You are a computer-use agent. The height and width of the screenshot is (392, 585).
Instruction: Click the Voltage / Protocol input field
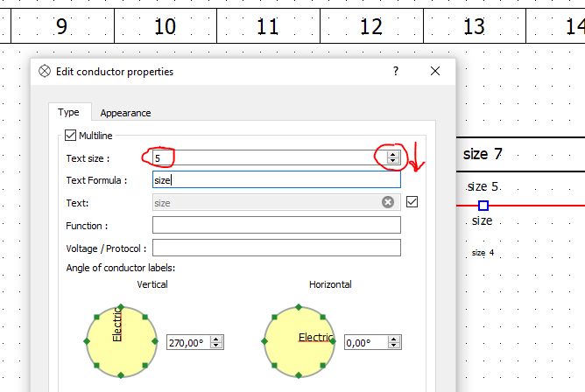276,248
